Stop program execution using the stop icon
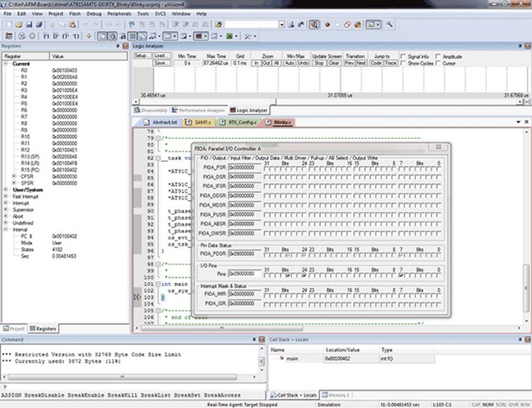The image size is (532, 408). click(32, 36)
